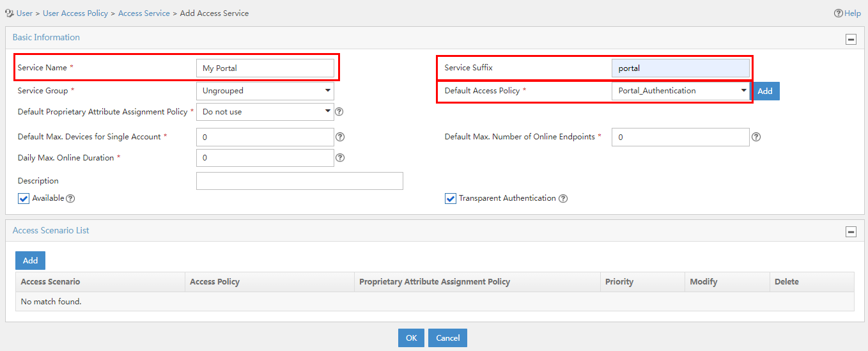
Task: Click help icon next to Available
Action: pos(71,199)
